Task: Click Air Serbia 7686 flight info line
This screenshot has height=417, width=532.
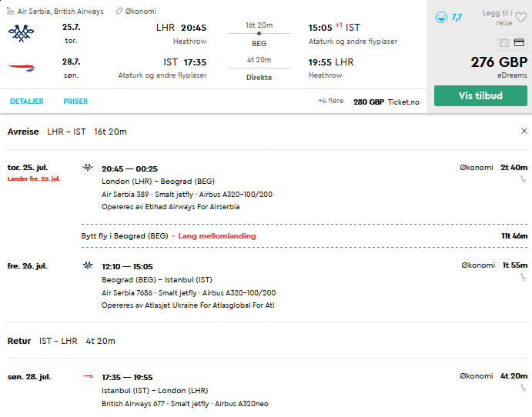Action: click(189, 292)
